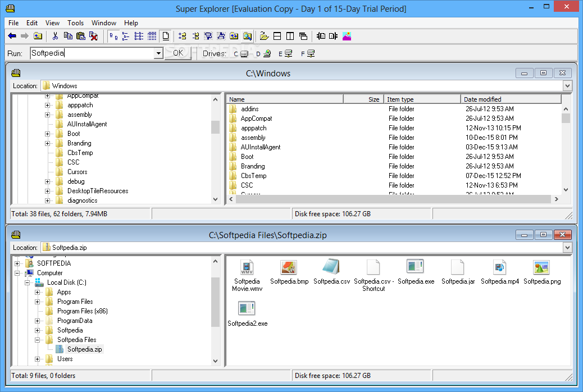Viewport: 583px width, 392px height.
Task: Switch to large icons view
Action: click(113, 36)
